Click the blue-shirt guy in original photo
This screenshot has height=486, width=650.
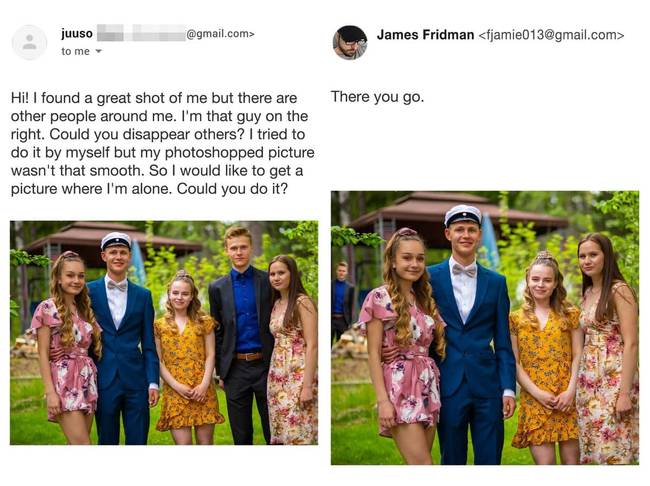pos(242,332)
